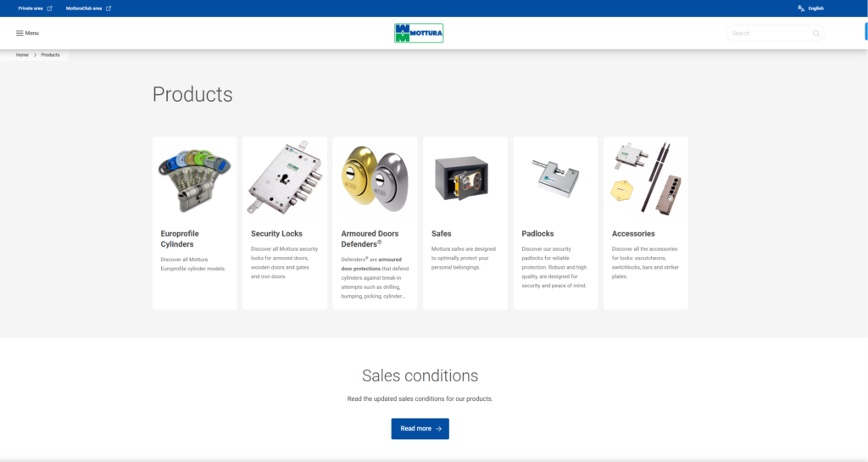Open the Accessories product image
The height and width of the screenshot is (462, 868).
[x=646, y=178]
